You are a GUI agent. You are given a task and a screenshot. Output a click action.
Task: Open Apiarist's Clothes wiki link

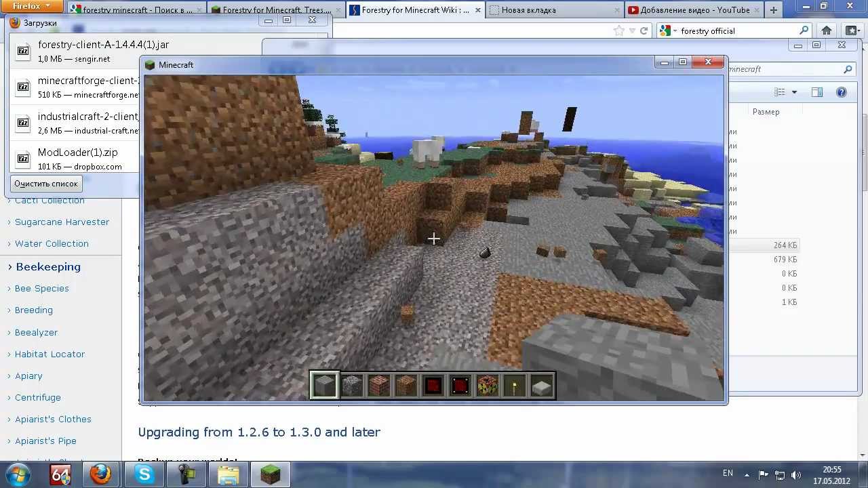pyautogui.click(x=53, y=419)
